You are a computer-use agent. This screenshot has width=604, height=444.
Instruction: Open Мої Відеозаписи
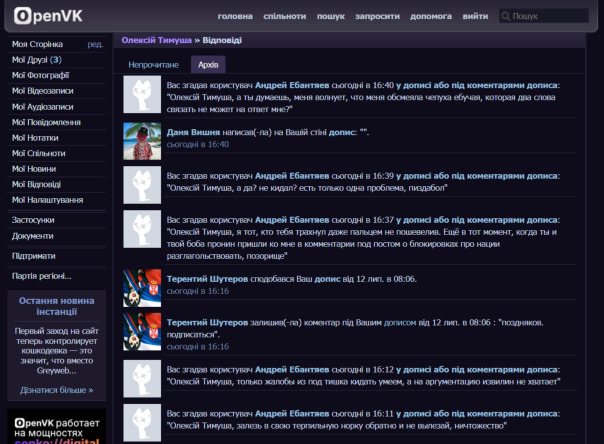point(42,91)
